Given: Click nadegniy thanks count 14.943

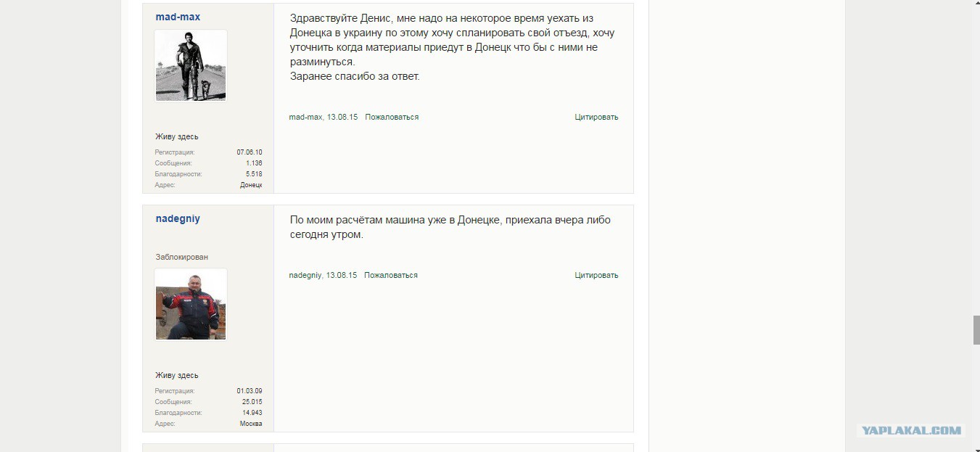Looking at the screenshot, I should tap(252, 413).
